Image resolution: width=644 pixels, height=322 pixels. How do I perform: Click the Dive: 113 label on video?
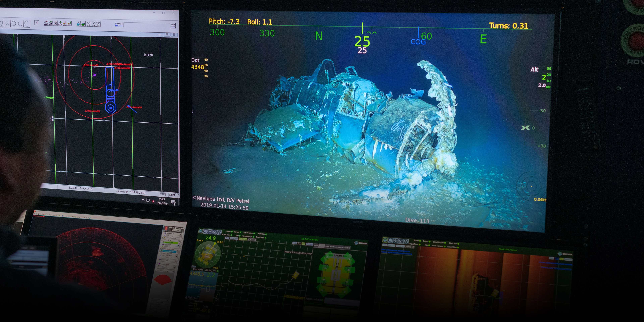pos(417,221)
